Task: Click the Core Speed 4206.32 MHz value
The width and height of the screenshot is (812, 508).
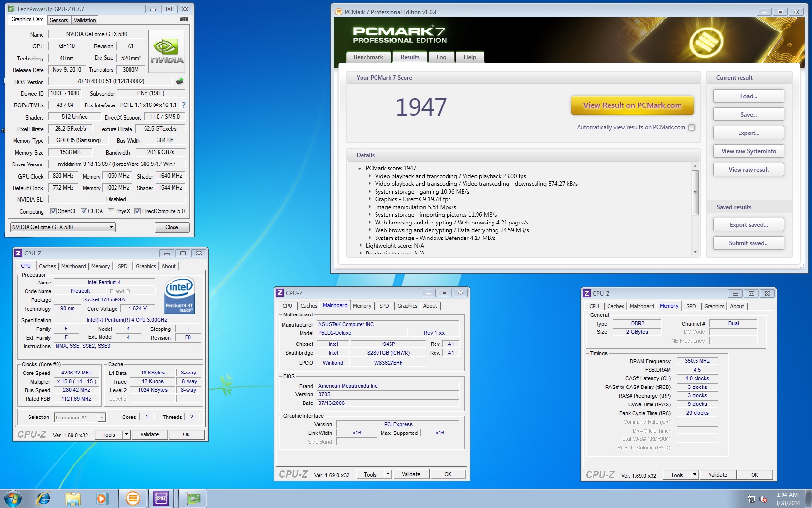Action: pyautogui.click(x=76, y=373)
